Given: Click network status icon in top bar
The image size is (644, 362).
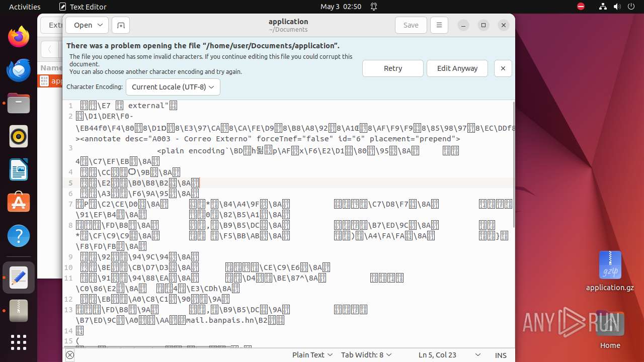Looking at the screenshot, I should point(603,7).
